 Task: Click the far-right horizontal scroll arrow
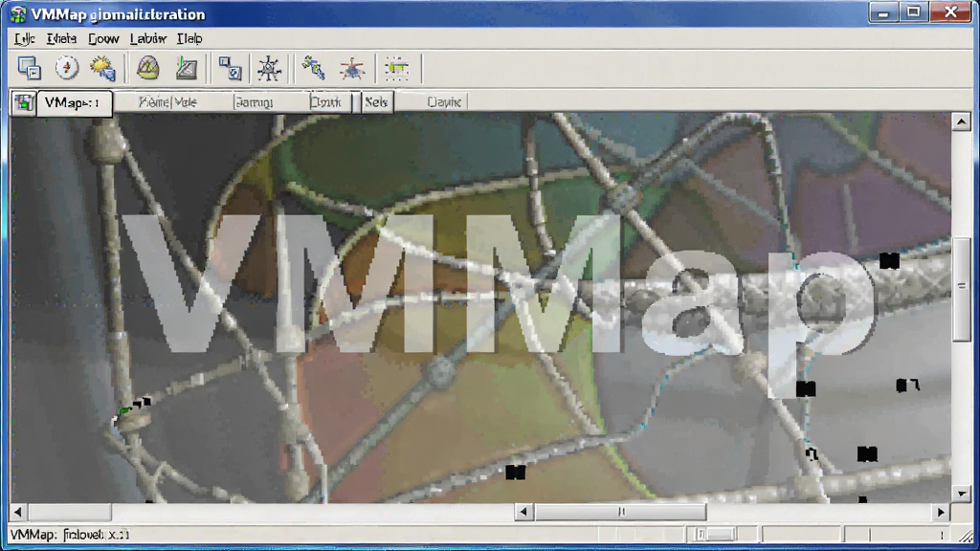941,513
